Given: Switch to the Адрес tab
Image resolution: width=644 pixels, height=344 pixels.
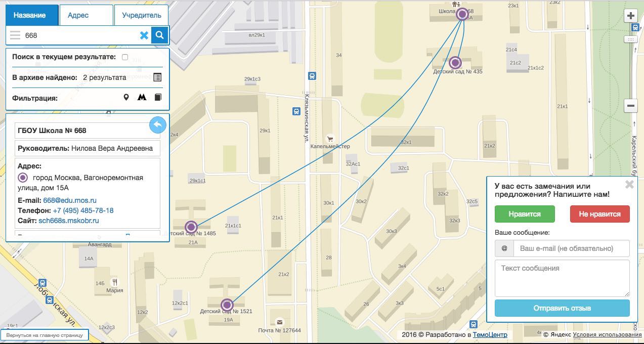Looking at the screenshot, I should click(x=86, y=15).
